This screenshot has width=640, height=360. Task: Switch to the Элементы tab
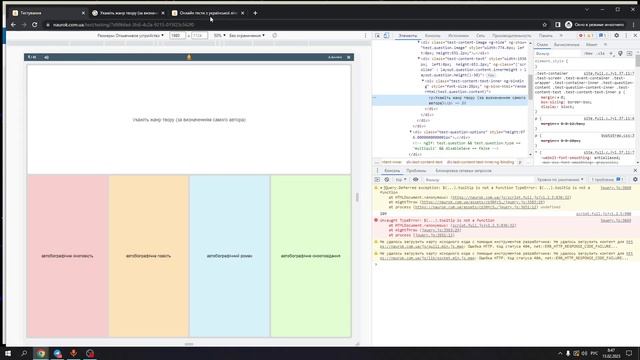(408, 36)
